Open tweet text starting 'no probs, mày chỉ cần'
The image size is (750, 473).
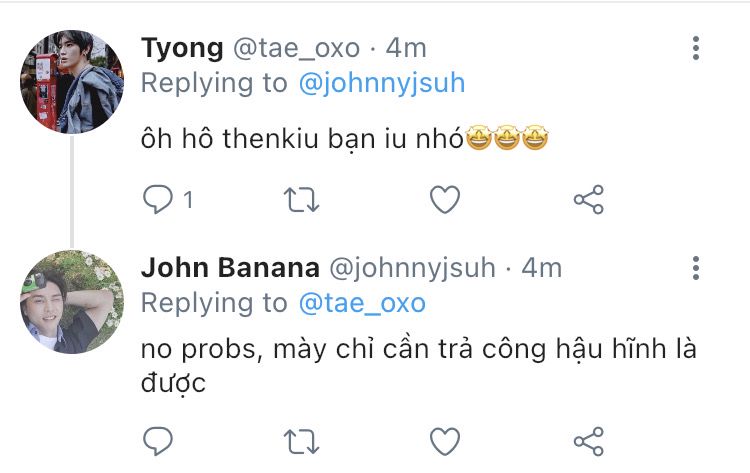[419, 366]
